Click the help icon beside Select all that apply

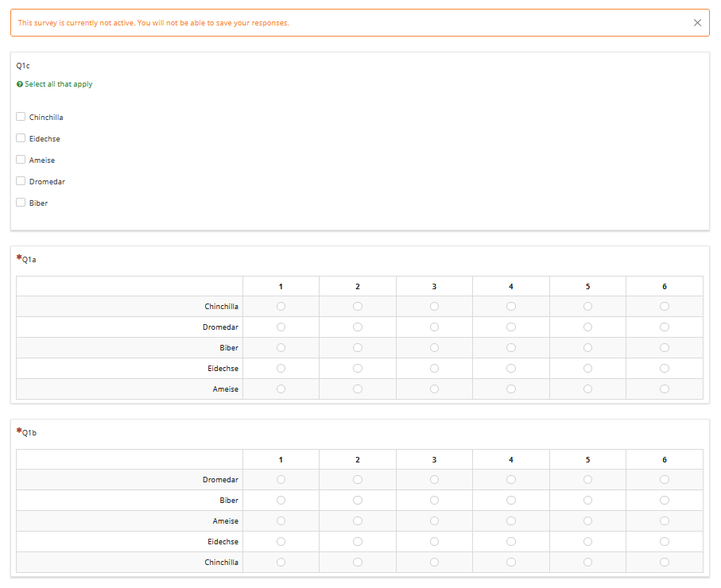click(x=20, y=84)
